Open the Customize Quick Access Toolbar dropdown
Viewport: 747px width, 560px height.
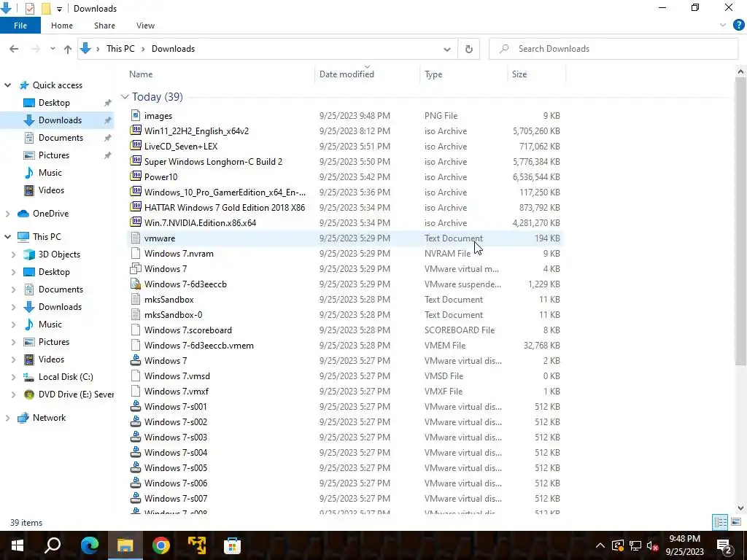(x=59, y=9)
